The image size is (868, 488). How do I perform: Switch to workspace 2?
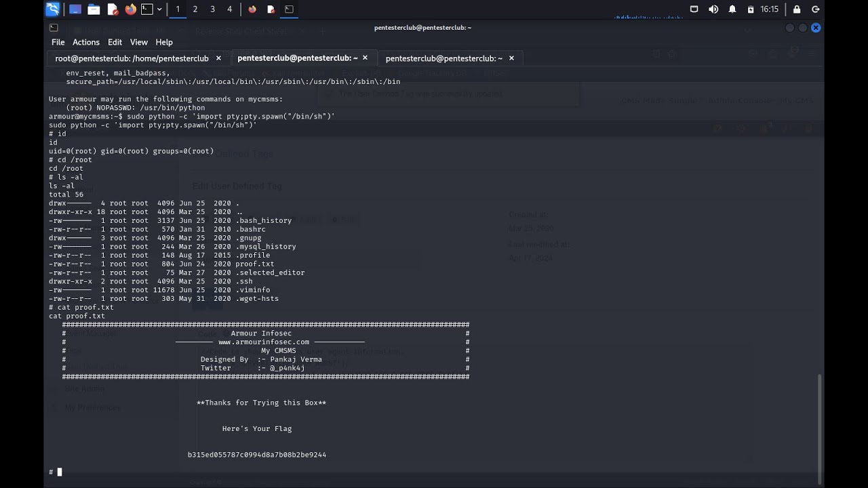coord(195,9)
